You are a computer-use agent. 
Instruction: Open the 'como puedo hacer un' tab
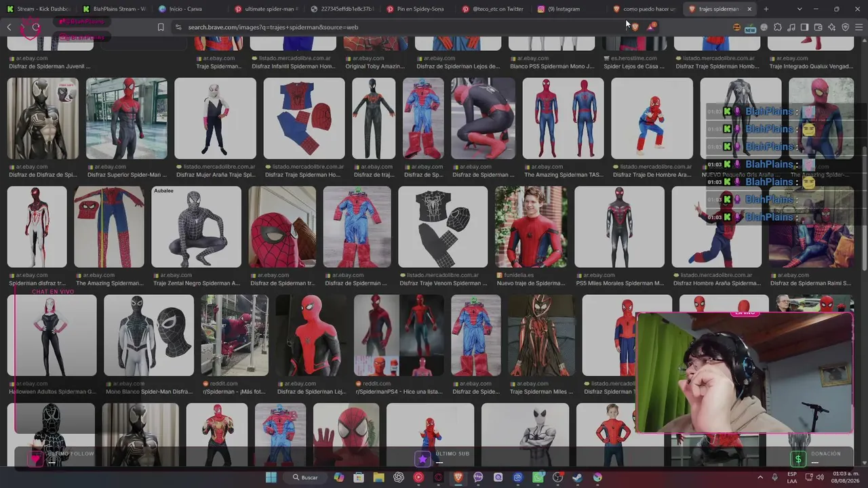click(644, 9)
